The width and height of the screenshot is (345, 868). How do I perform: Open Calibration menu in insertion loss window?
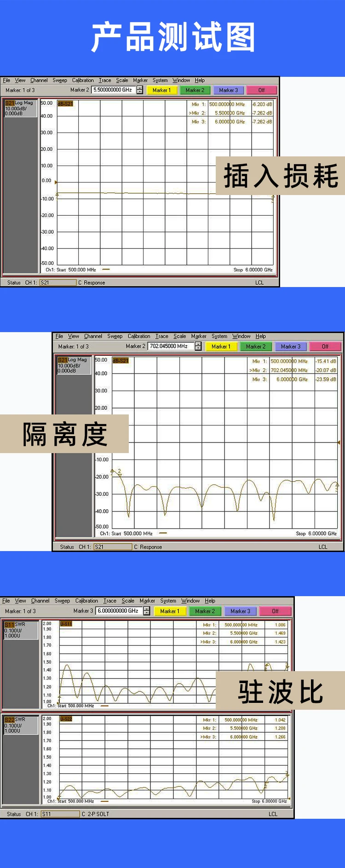coord(83,80)
